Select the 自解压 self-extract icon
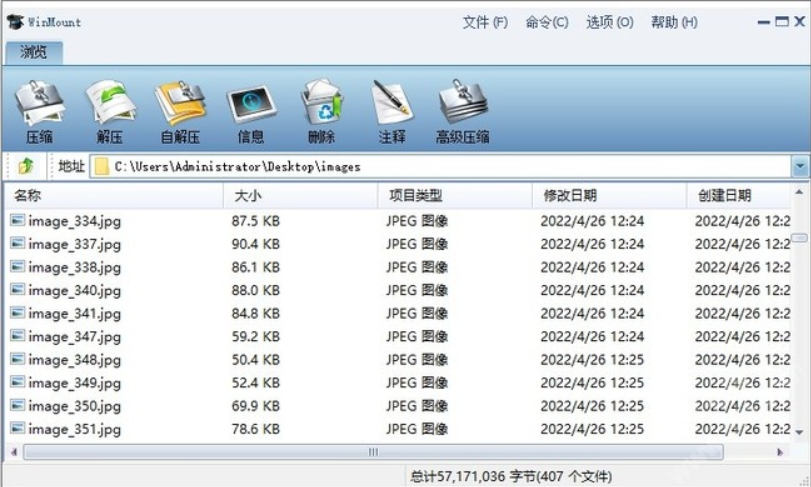This screenshot has width=811, height=487. [180, 103]
